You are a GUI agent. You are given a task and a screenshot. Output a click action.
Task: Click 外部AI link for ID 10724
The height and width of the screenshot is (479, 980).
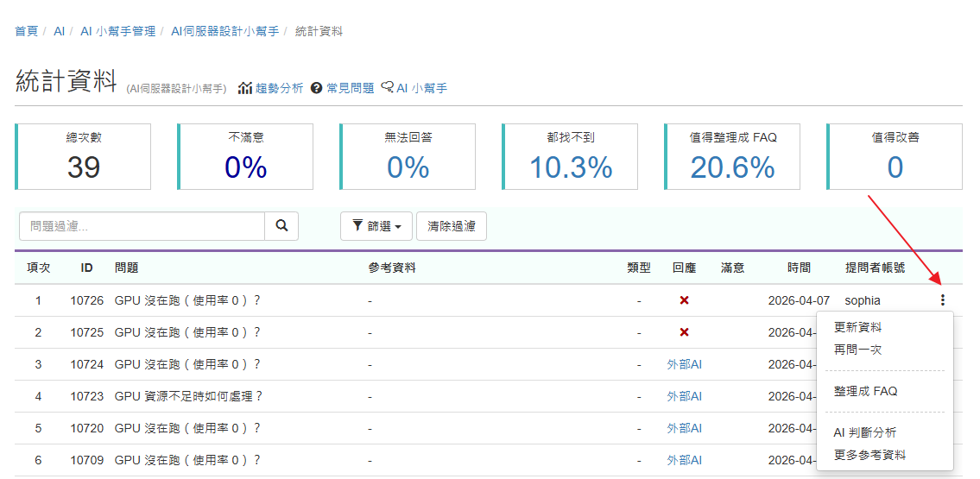click(x=684, y=364)
